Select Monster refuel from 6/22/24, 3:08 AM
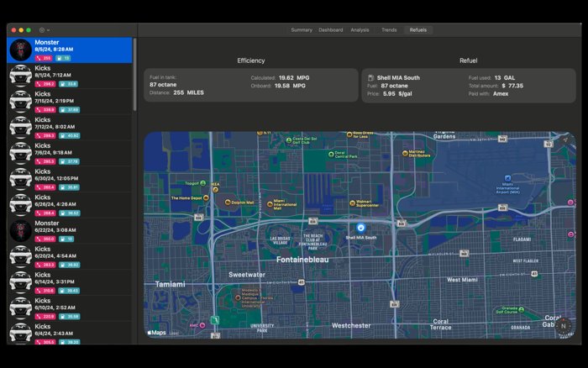This screenshot has height=368, width=588. 70,231
